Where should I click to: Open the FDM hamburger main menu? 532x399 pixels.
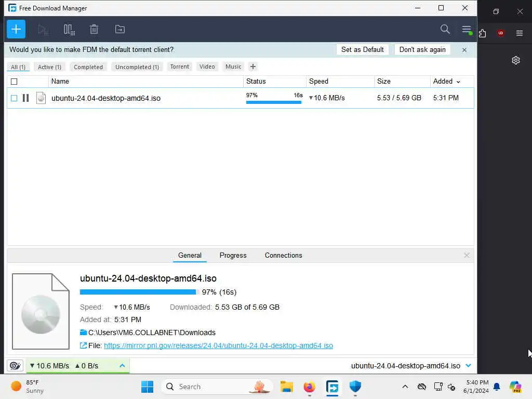click(467, 30)
